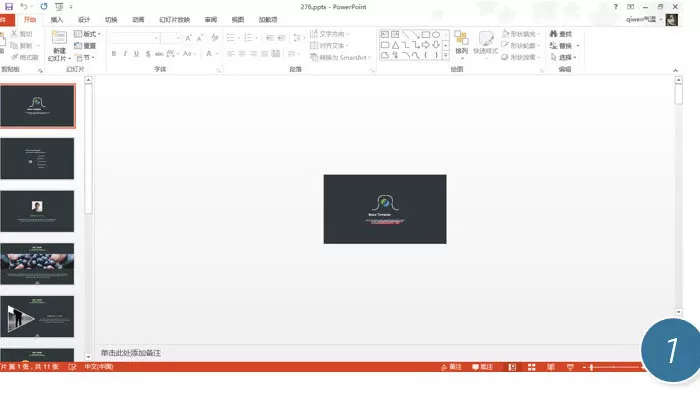This screenshot has height=397, width=700.
Task: Select the right arrow shape
Action: [425, 45]
